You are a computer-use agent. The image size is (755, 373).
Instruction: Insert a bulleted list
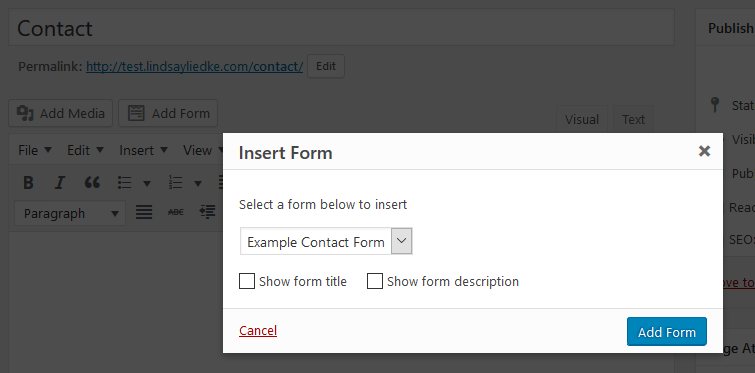[x=125, y=183]
